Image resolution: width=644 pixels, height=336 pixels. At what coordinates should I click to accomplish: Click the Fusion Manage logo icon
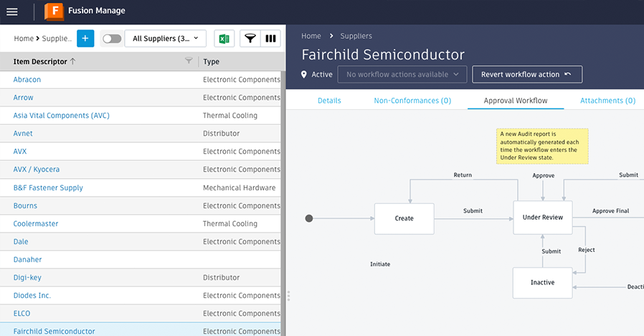point(55,11)
